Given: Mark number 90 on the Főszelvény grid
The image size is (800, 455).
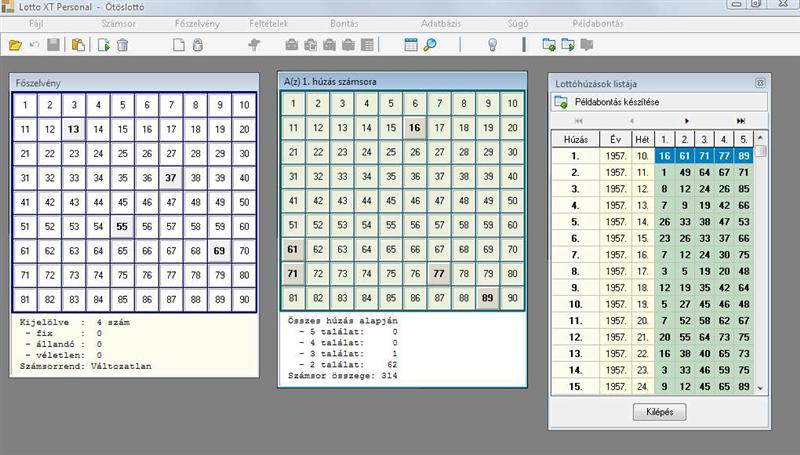Looking at the screenshot, I should point(244,299).
